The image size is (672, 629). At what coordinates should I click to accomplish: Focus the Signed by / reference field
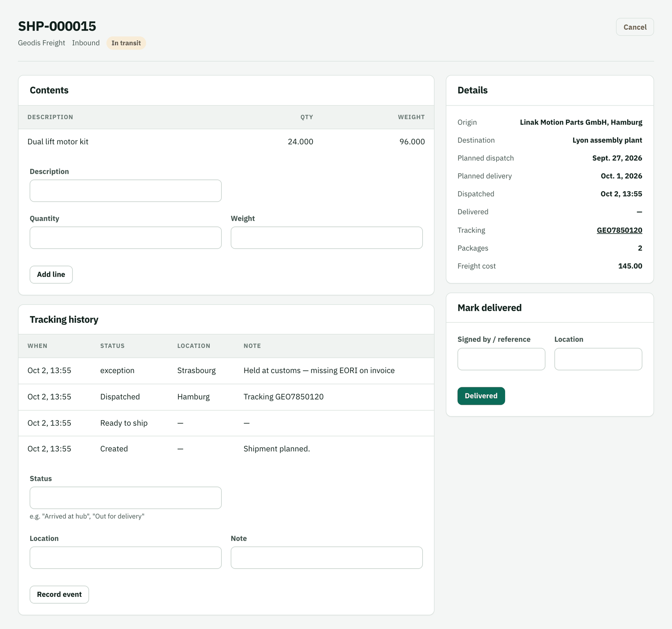(501, 359)
